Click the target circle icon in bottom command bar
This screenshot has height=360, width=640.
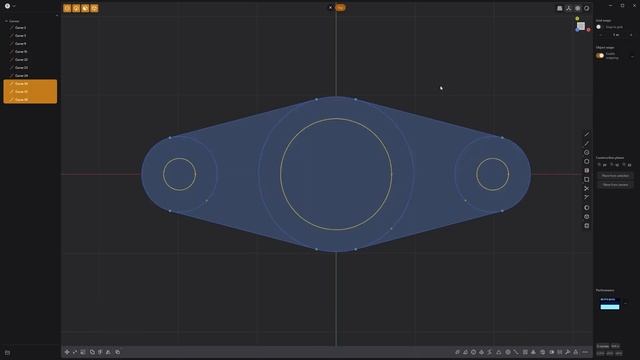(508, 352)
